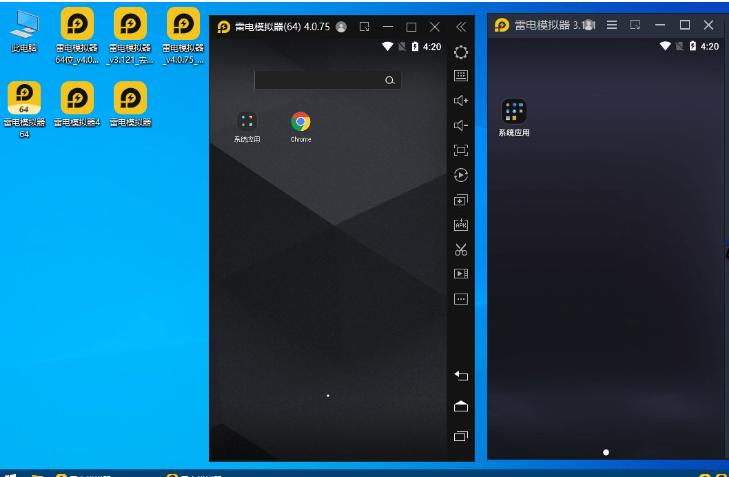Select 雷电模拟器 64位_v4.0 installer desktop icon
Image resolution: width=729 pixels, height=477 pixels.
77,35
